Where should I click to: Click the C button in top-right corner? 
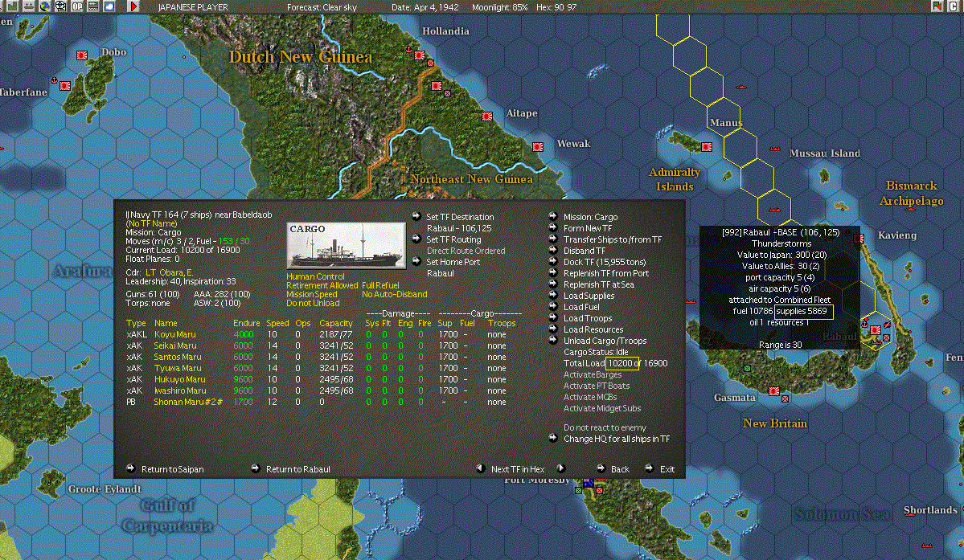954,6
